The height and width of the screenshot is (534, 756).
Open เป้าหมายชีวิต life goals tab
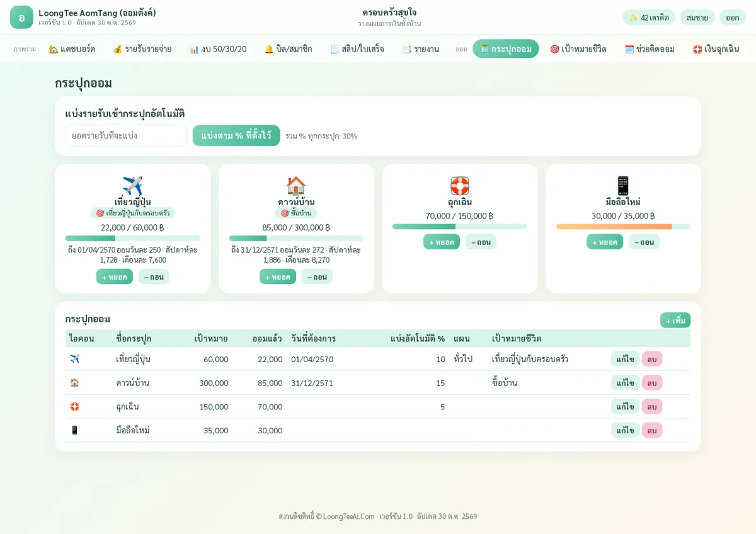click(x=578, y=48)
